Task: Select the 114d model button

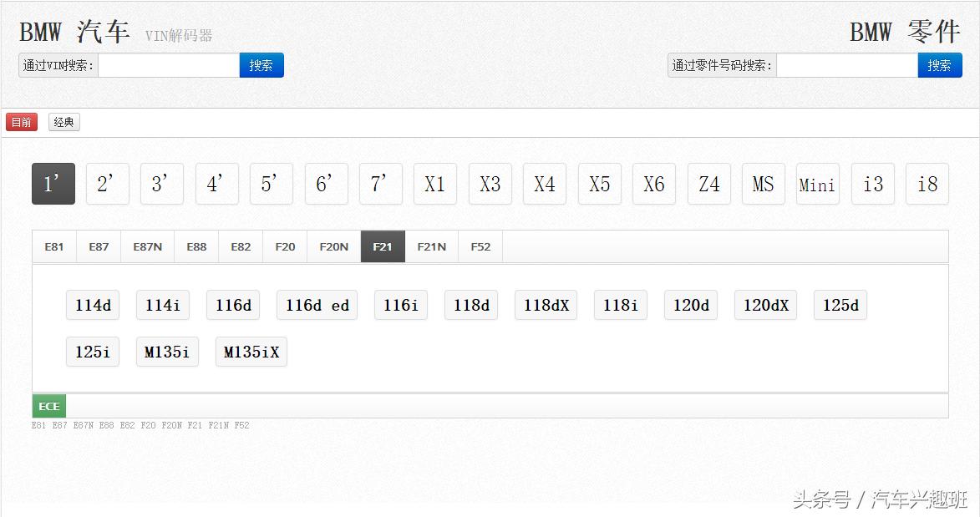Action: (93, 305)
